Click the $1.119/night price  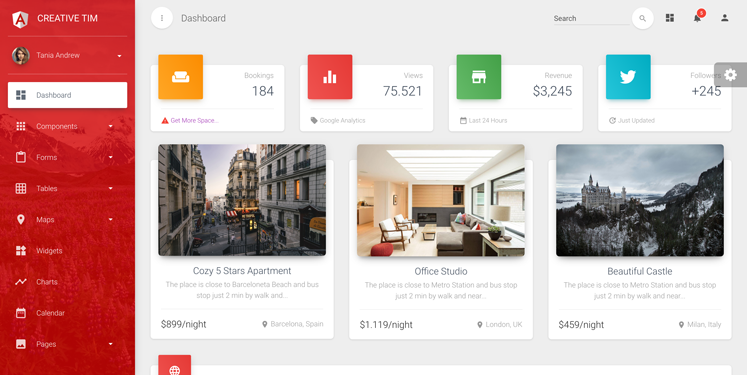coord(386,324)
